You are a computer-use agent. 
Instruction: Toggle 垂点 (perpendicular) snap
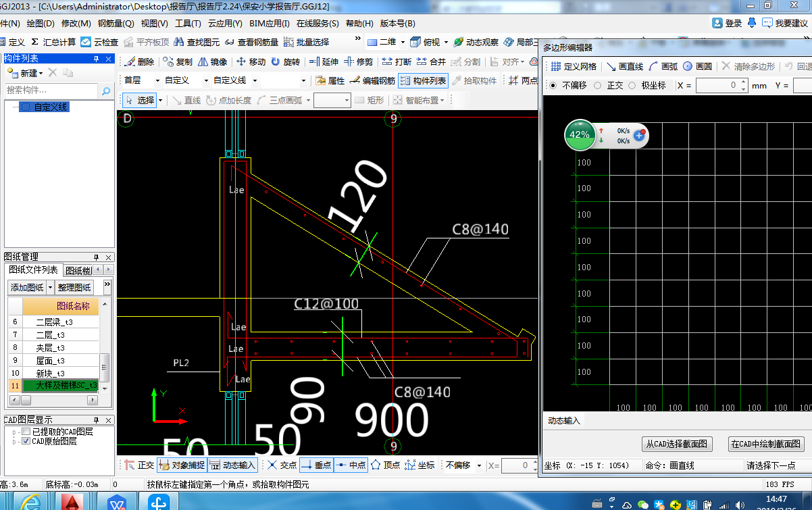point(317,465)
